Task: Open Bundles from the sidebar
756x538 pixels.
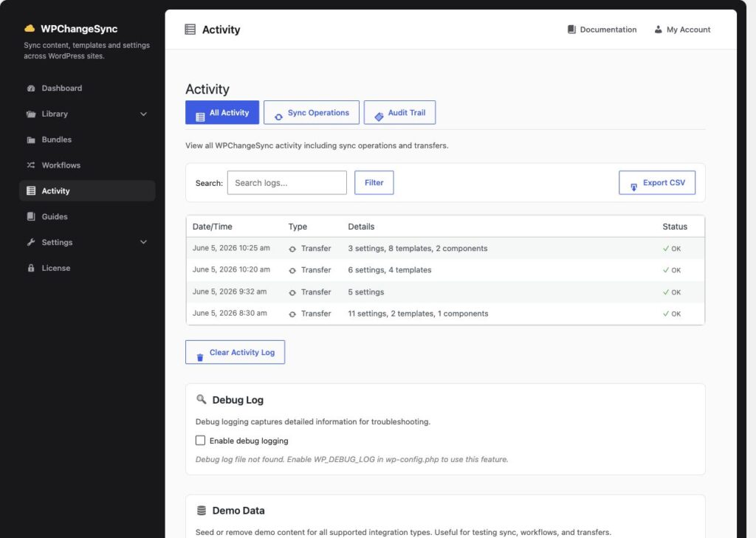Action: tap(87, 139)
